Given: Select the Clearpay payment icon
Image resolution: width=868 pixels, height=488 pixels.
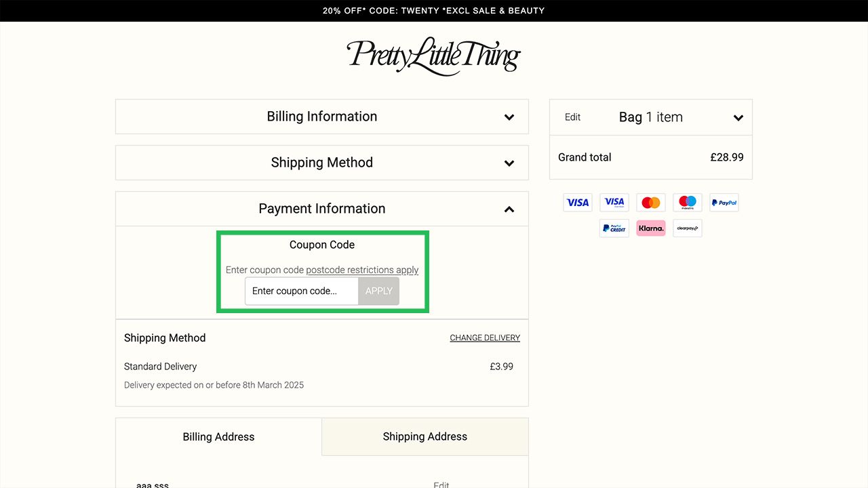Looking at the screenshot, I should pos(687,228).
